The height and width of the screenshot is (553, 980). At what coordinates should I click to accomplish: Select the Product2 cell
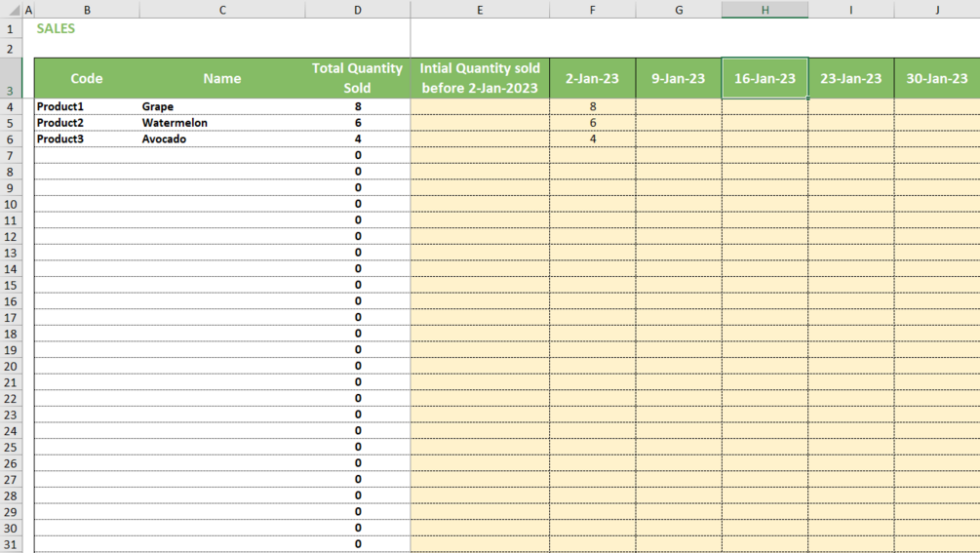(x=87, y=123)
